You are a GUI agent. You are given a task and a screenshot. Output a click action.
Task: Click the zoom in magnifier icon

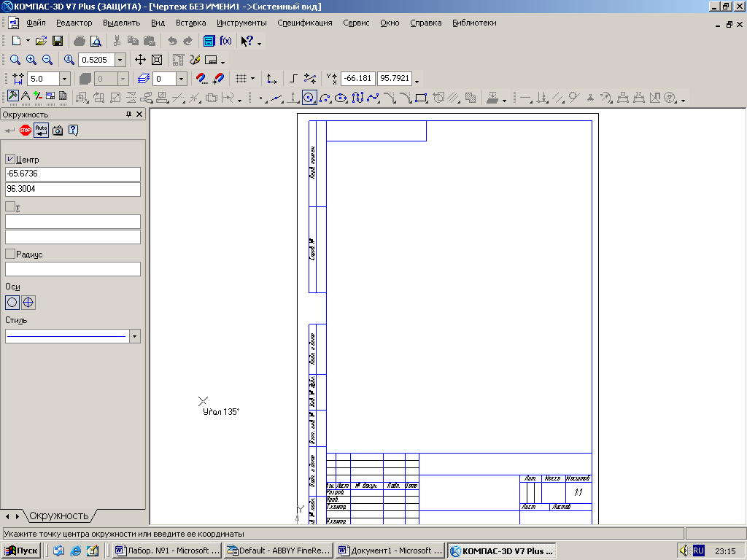31,60
